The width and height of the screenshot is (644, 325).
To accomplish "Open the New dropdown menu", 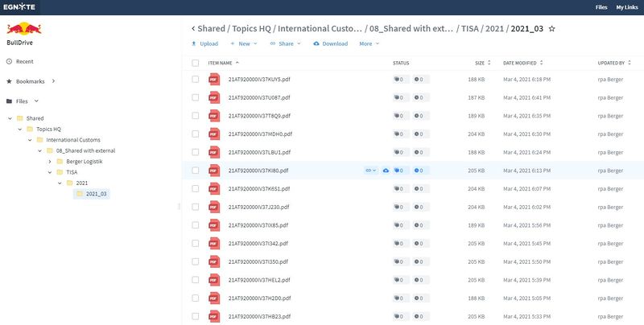I will (244, 43).
